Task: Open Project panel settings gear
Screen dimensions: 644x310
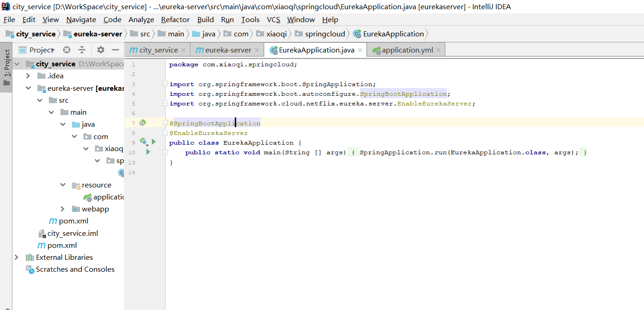Action: click(x=101, y=50)
